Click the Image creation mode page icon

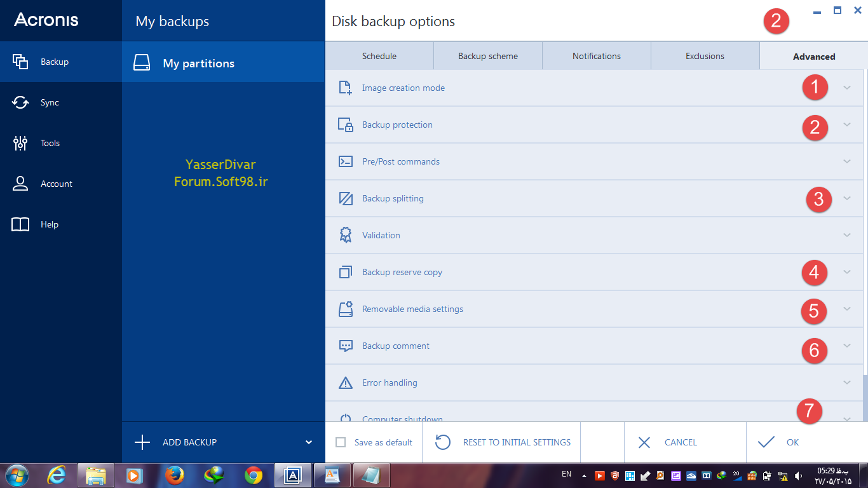coord(345,88)
